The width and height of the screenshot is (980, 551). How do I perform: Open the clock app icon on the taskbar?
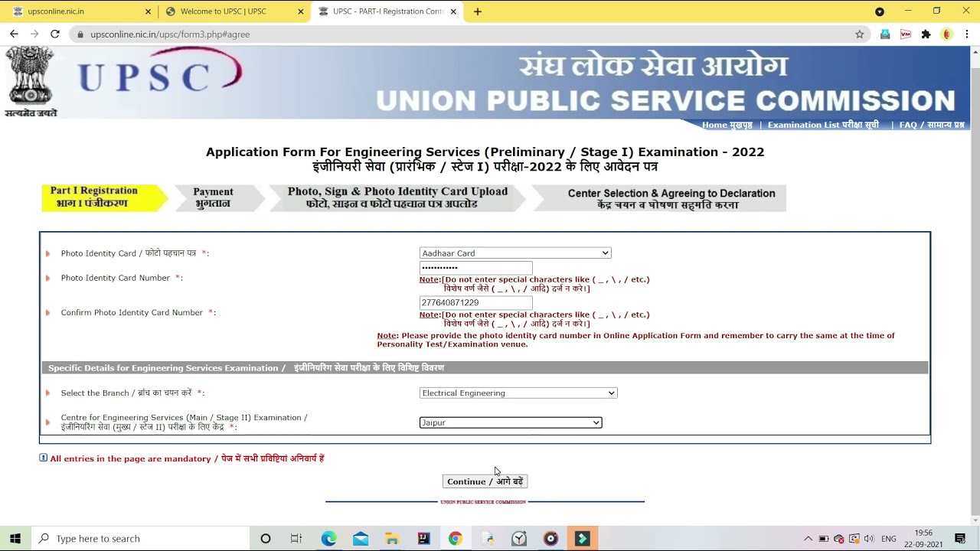tap(519, 538)
